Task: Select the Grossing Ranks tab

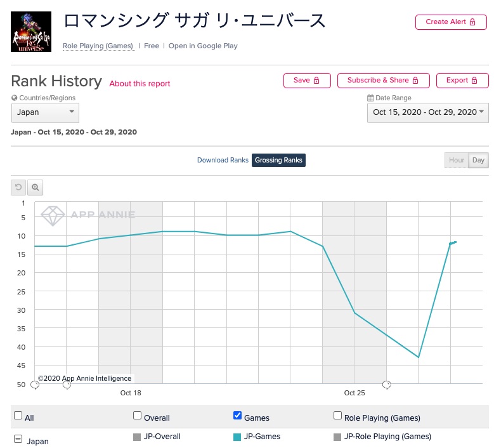Action: pyautogui.click(x=278, y=160)
